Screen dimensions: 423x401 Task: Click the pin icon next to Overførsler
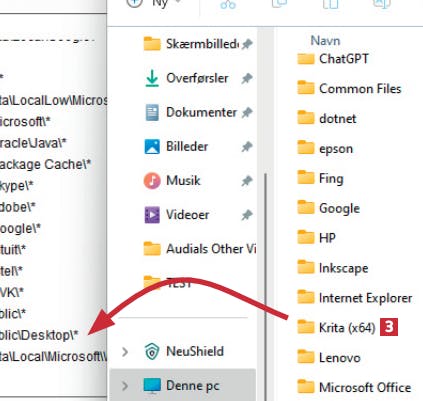[x=247, y=78]
